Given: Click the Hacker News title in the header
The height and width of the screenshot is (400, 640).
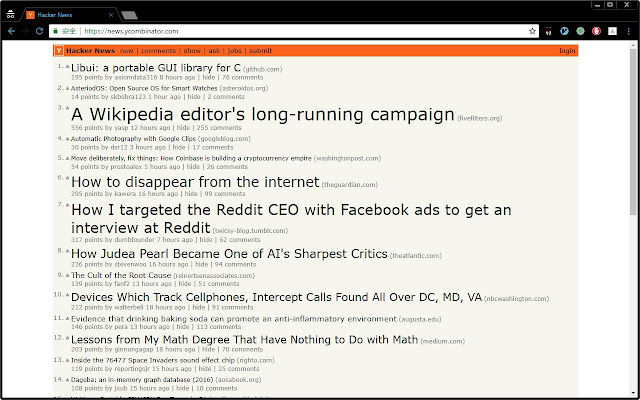Looking at the screenshot, I should 90,51.
